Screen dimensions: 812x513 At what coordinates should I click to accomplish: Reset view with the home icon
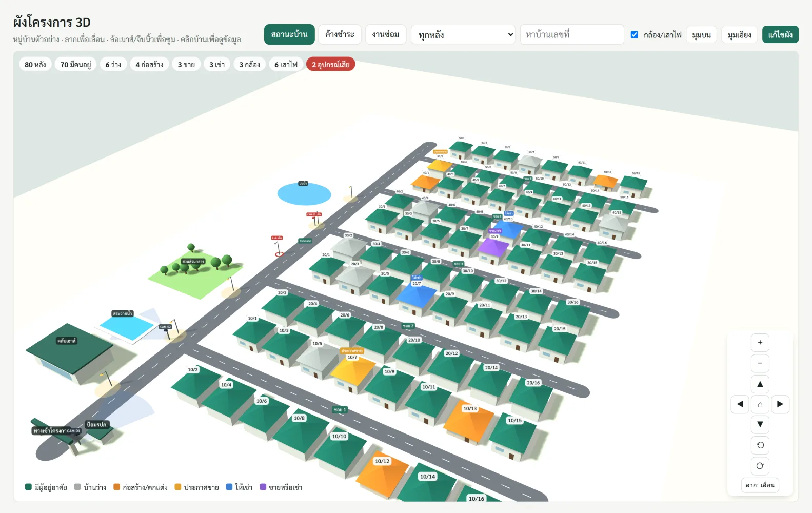tap(760, 404)
